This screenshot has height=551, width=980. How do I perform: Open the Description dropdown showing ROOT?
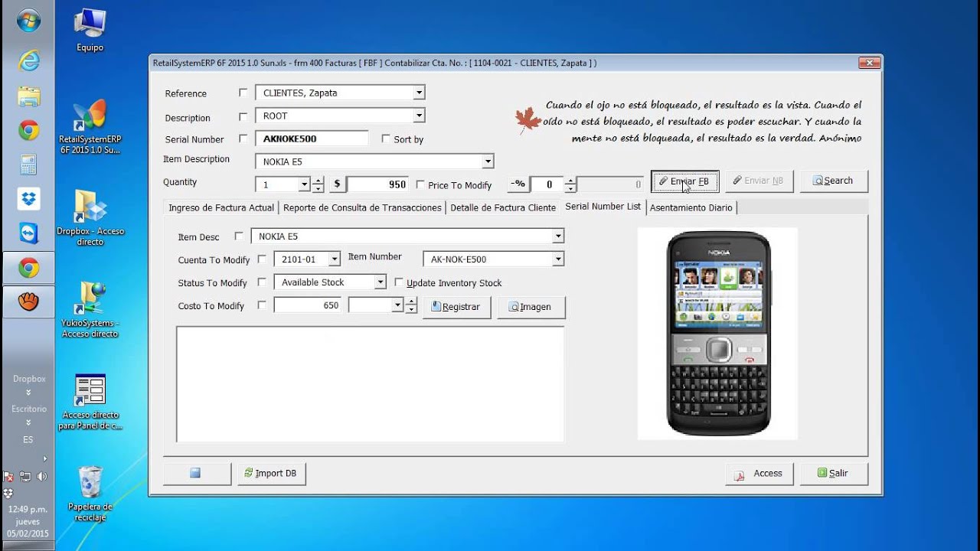[419, 116]
